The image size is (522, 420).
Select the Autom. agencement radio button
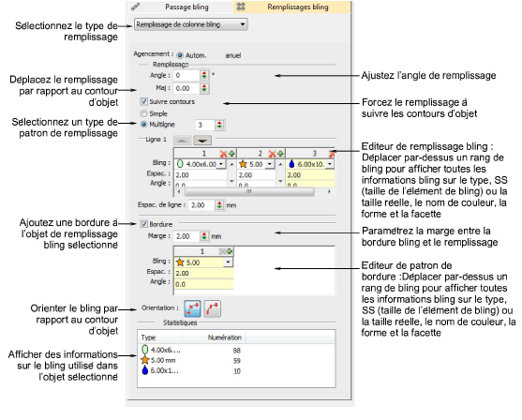tap(180, 55)
